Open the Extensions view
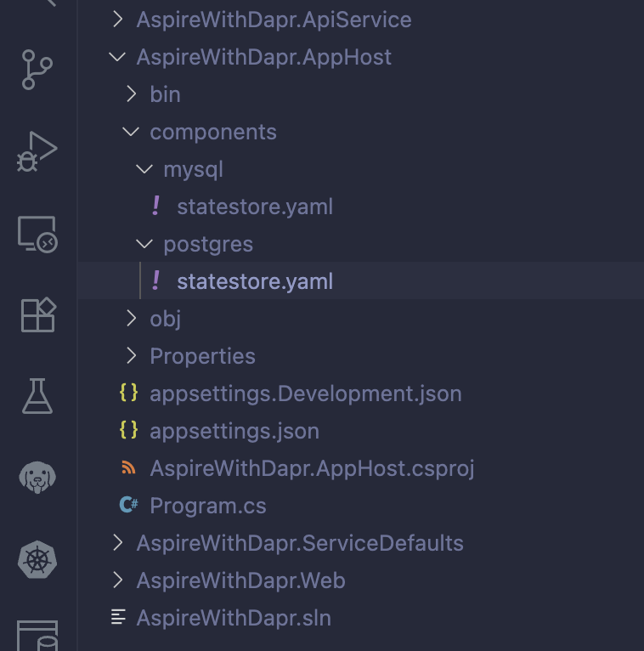The width and height of the screenshot is (644, 651). 37,314
